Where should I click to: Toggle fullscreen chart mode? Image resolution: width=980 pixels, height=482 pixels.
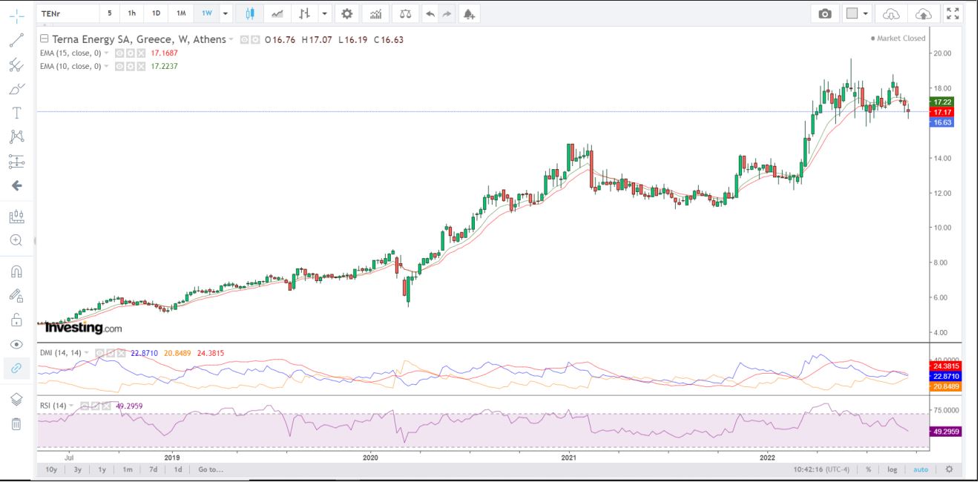(953, 13)
